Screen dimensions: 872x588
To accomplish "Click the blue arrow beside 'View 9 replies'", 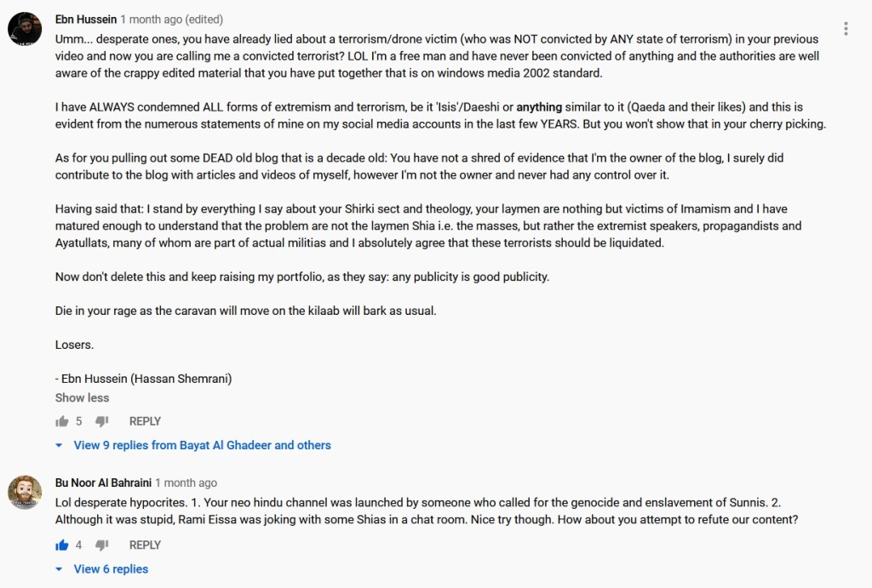I will [x=59, y=445].
